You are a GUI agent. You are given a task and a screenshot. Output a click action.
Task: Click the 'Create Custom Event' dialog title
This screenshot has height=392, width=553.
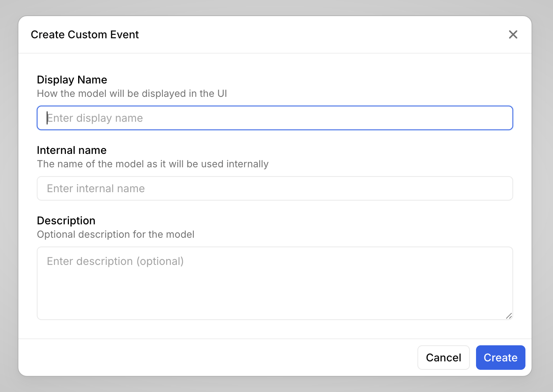tap(85, 34)
